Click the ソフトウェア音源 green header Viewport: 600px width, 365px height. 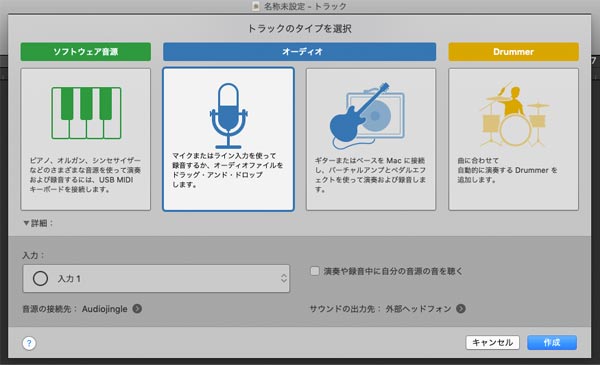point(86,52)
